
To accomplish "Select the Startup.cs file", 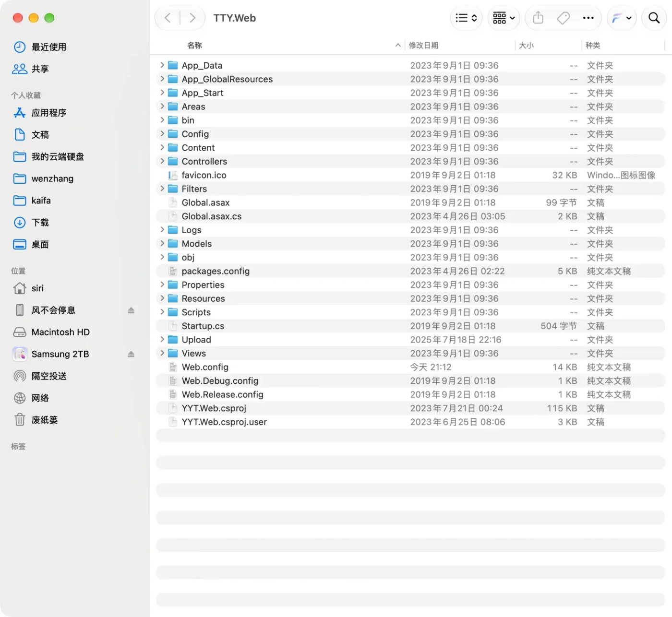I will coord(411,326).
